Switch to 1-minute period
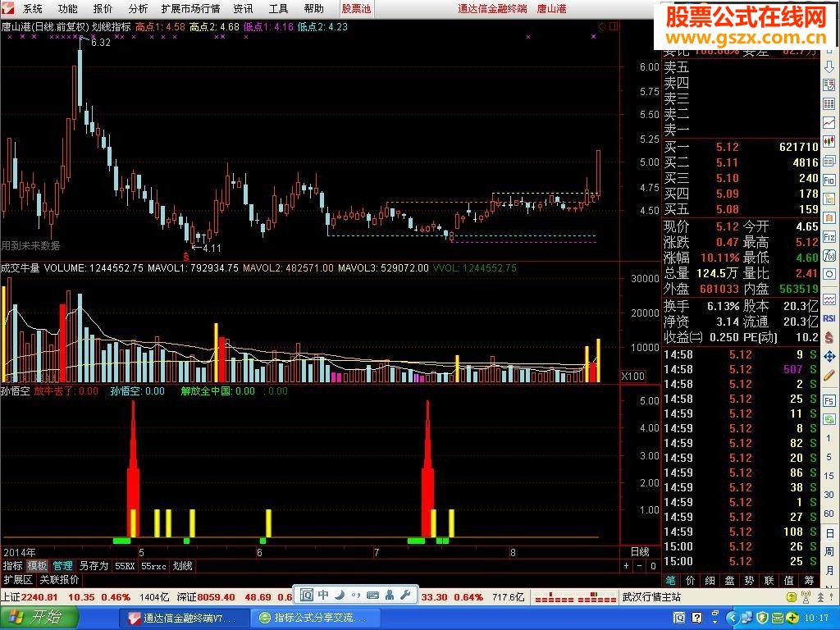Viewport: 840px width, 630px height. point(829,438)
